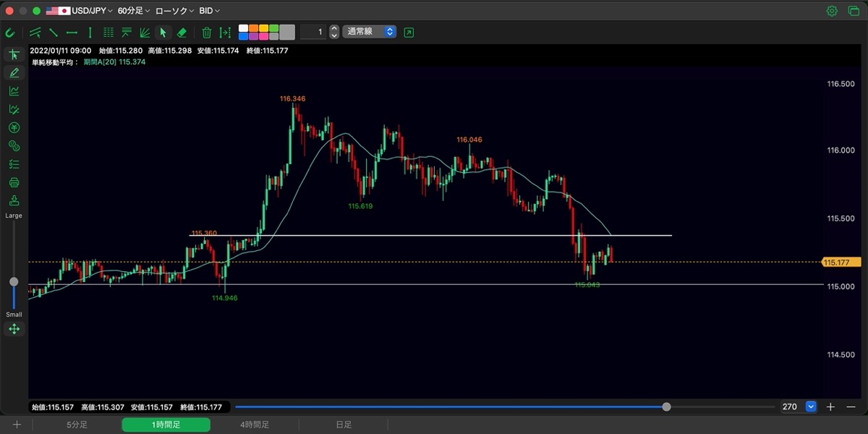Switch to the 4時間足 tab
The height and width of the screenshot is (434, 868).
255,425
